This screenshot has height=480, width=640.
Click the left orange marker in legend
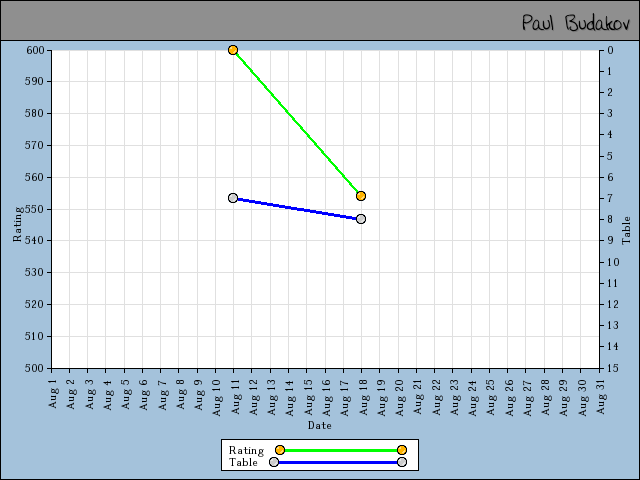click(x=280, y=450)
